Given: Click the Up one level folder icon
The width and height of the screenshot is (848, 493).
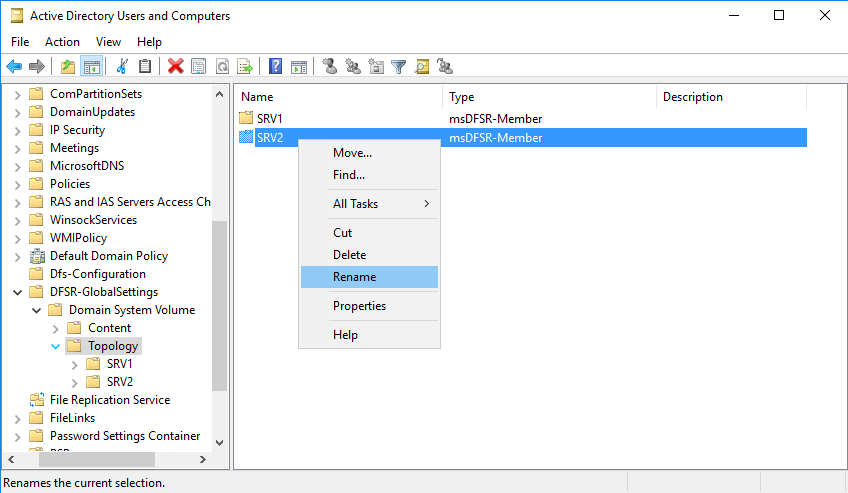Looking at the screenshot, I should click(x=68, y=67).
